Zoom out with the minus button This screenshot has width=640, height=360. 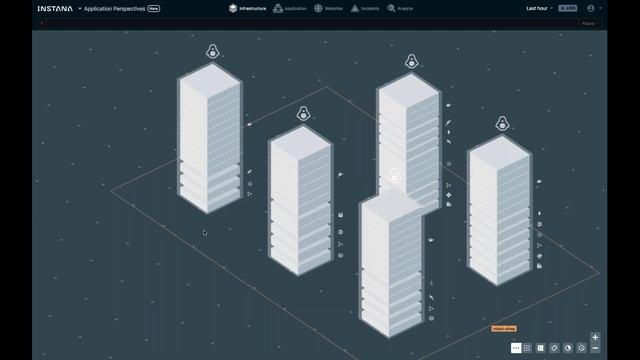pyautogui.click(x=595, y=348)
